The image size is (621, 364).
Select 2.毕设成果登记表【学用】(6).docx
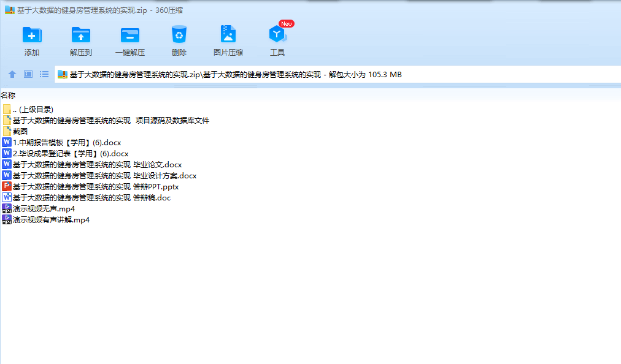tap(65, 154)
